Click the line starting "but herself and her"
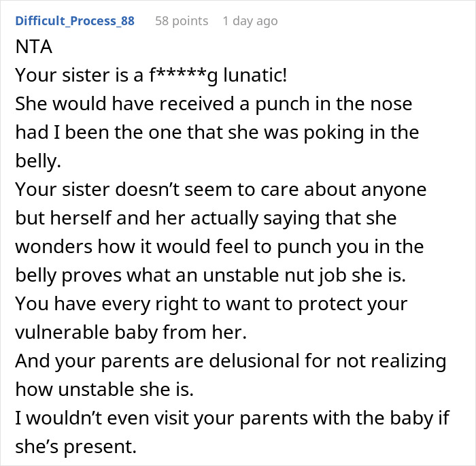Screen dimensions: 476x466 (205, 218)
